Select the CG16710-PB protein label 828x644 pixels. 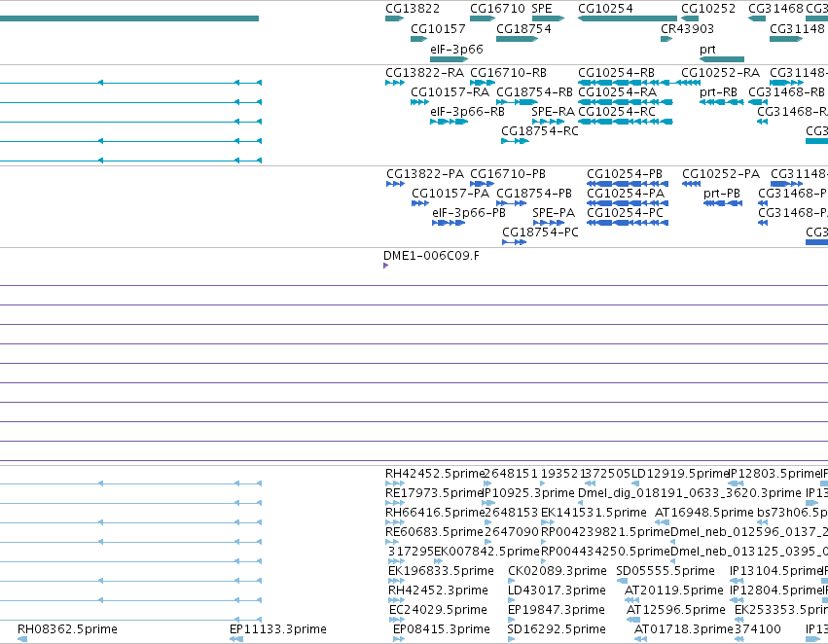508,174
